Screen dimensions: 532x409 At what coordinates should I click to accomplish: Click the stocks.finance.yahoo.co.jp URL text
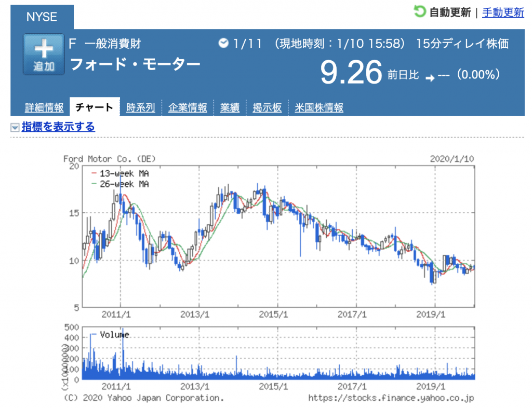(391, 398)
